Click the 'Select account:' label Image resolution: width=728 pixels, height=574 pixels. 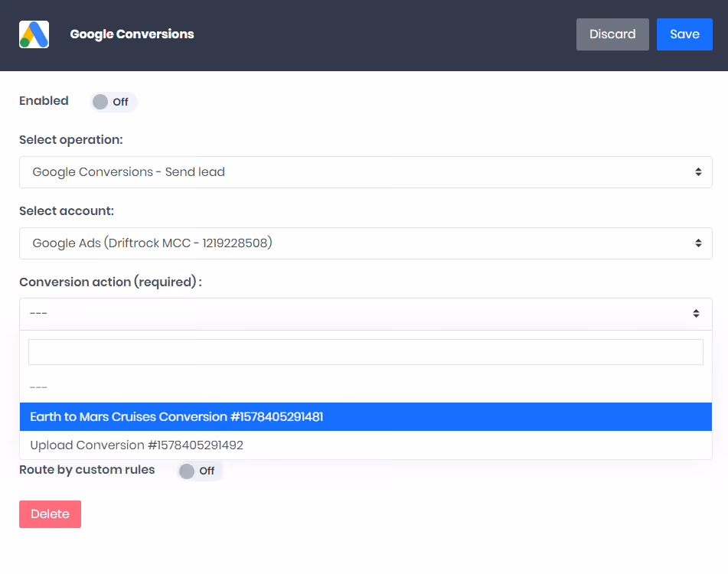coord(67,210)
